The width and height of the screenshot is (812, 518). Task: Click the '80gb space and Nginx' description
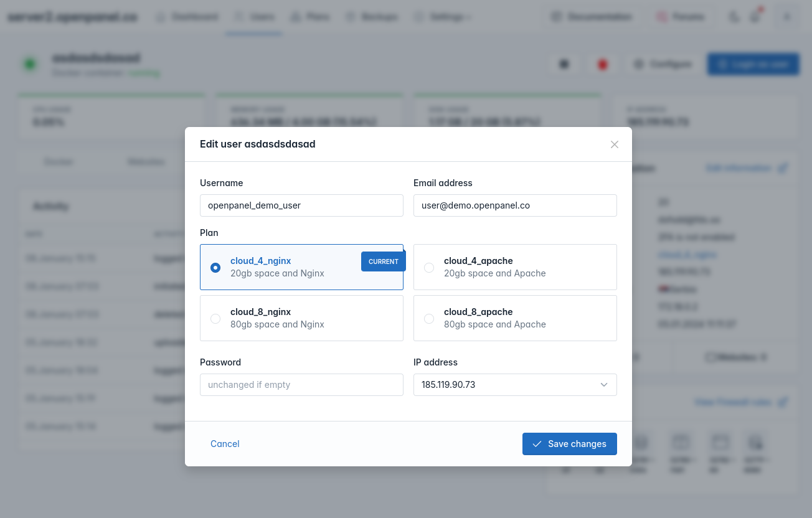277,324
